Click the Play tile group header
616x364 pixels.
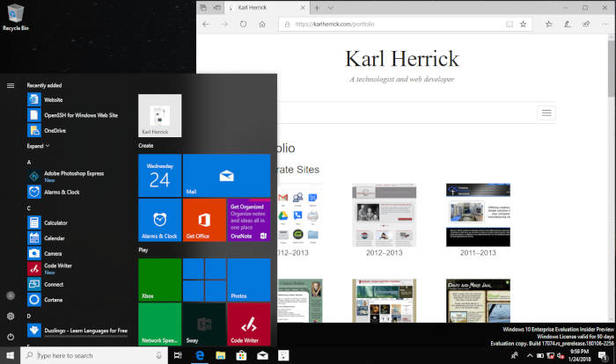[x=143, y=250]
